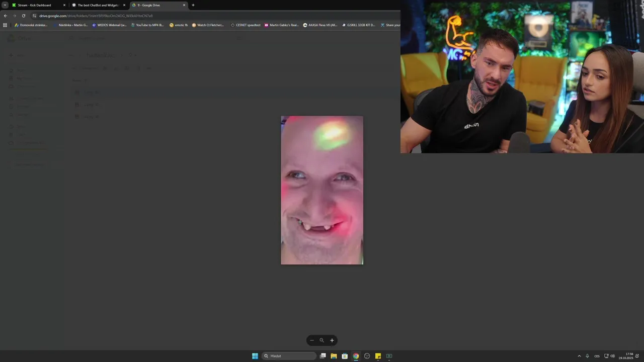Open File Explorer from the taskbar
Screen dimensions: 644x362
[x=334, y=356]
